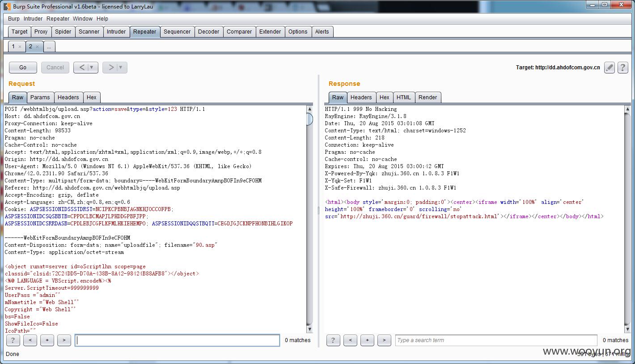Click the 'Content-Length: 98533' request header

pyautogui.click(x=38, y=131)
